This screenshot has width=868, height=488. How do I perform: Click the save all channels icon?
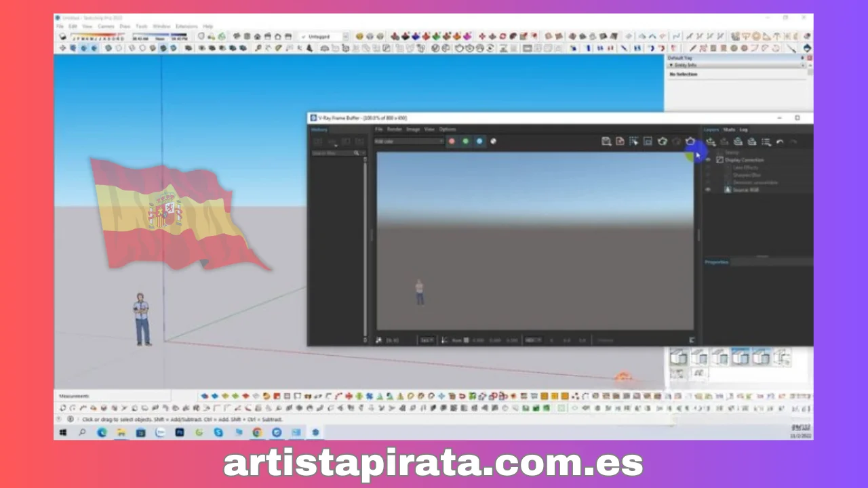(x=620, y=141)
